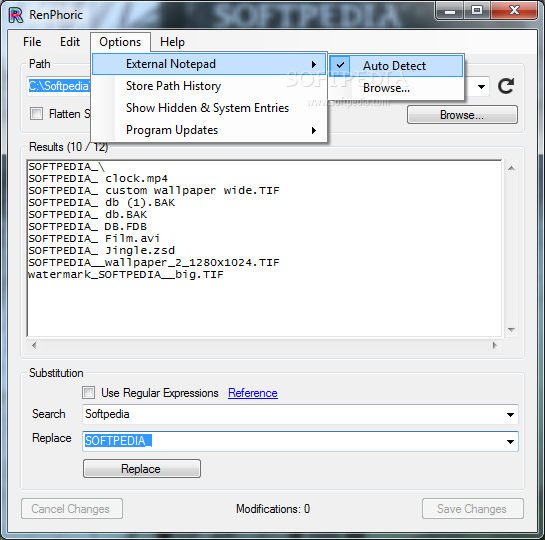Select result 'watermark_SOFTPEDIA__big.TIF'
The height and width of the screenshot is (540, 545).
(x=125, y=275)
